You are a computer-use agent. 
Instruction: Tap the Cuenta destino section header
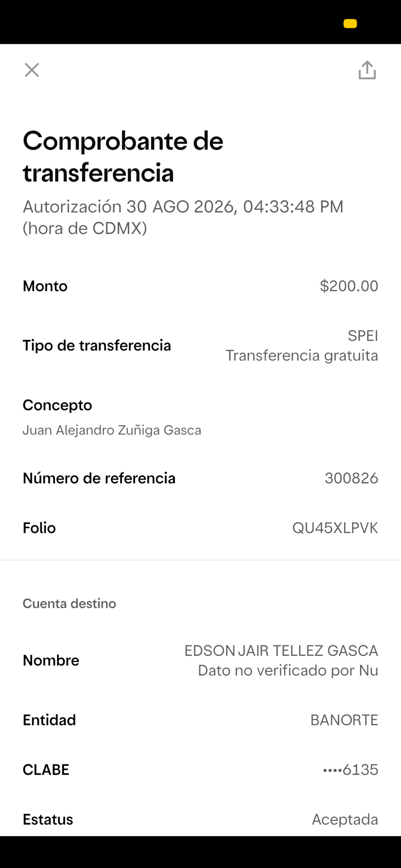click(x=69, y=603)
